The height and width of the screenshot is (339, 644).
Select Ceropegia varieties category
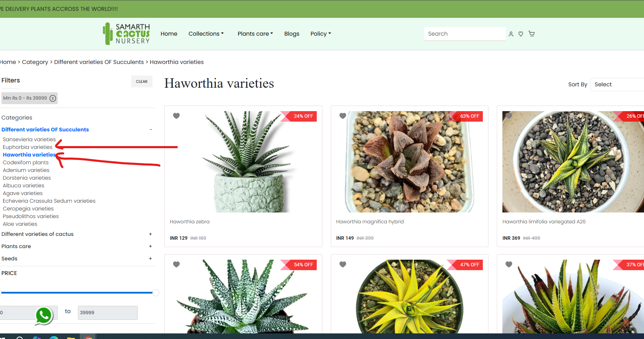28,209
